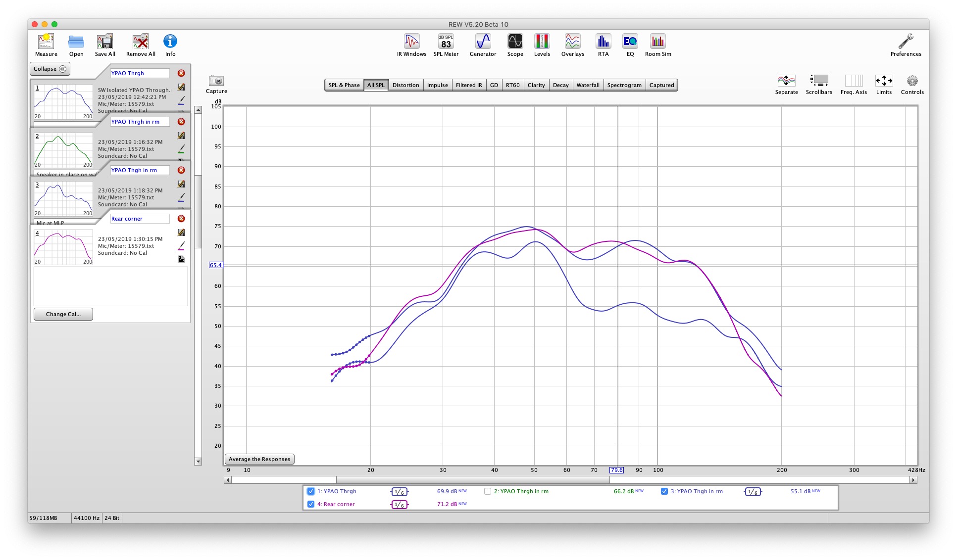The height and width of the screenshot is (560, 957).
Task: Click the Change Cal... button
Action: (x=63, y=314)
